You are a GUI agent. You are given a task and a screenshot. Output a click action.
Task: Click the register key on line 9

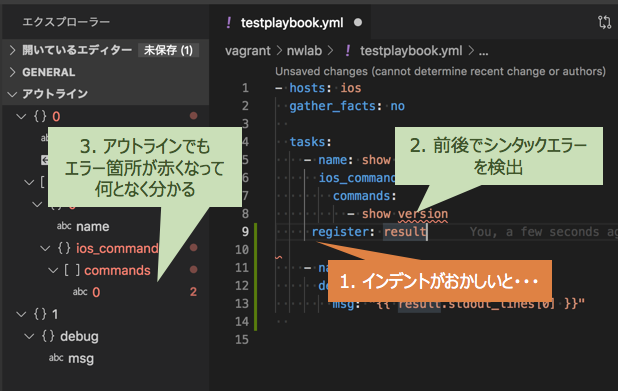point(340,231)
